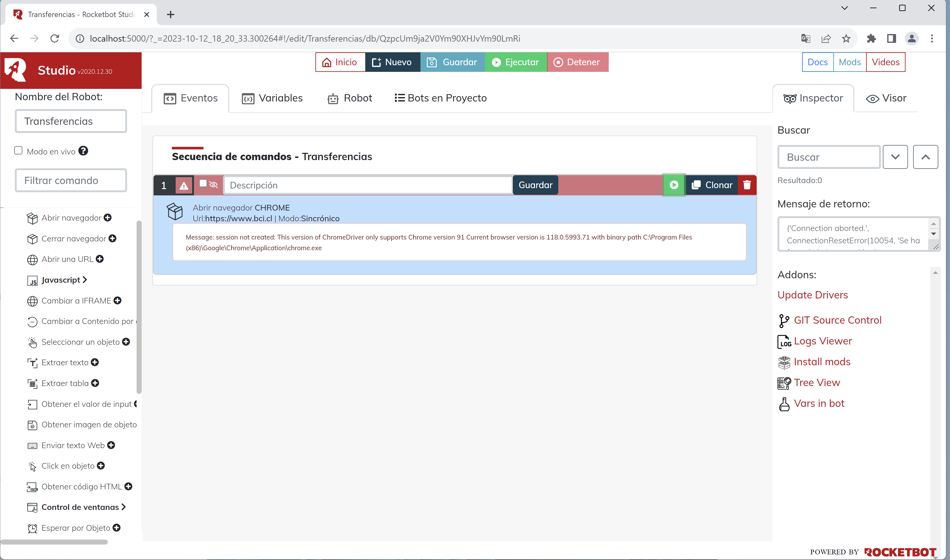
Task: Toggle crossed-eye visibility on command 1
Action: pos(214,185)
